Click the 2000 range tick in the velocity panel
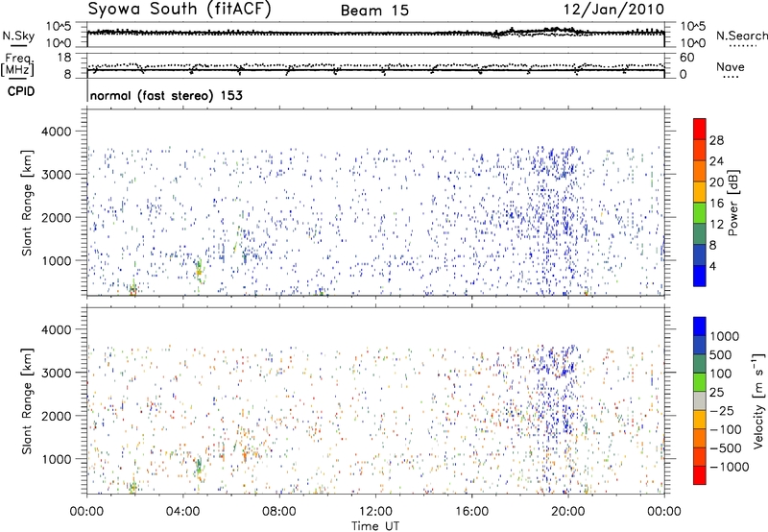The image size is (768, 532). [x=57, y=416]
